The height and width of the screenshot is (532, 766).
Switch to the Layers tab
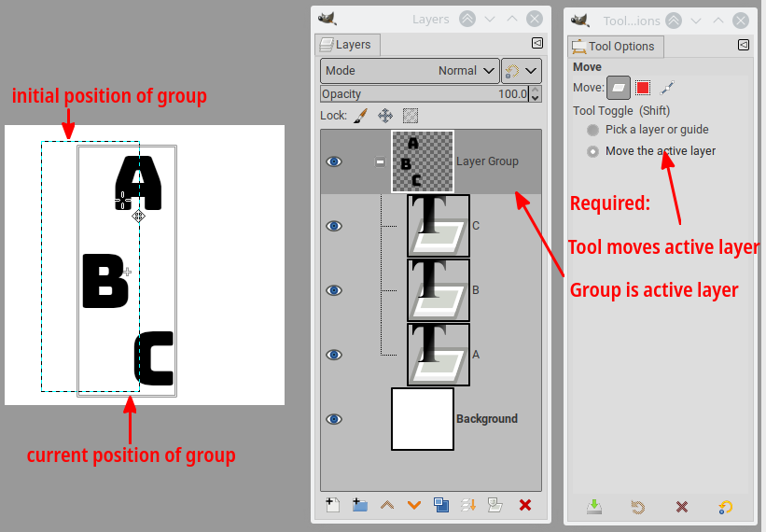[x=347, y=45]
